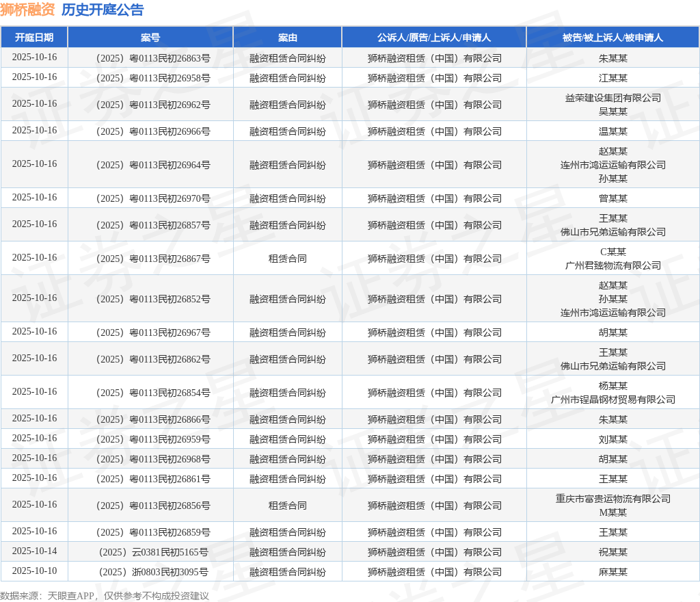The image size is (700, 602).
Task: Click defendant 温某某
Action: click(x=613, y=132)
